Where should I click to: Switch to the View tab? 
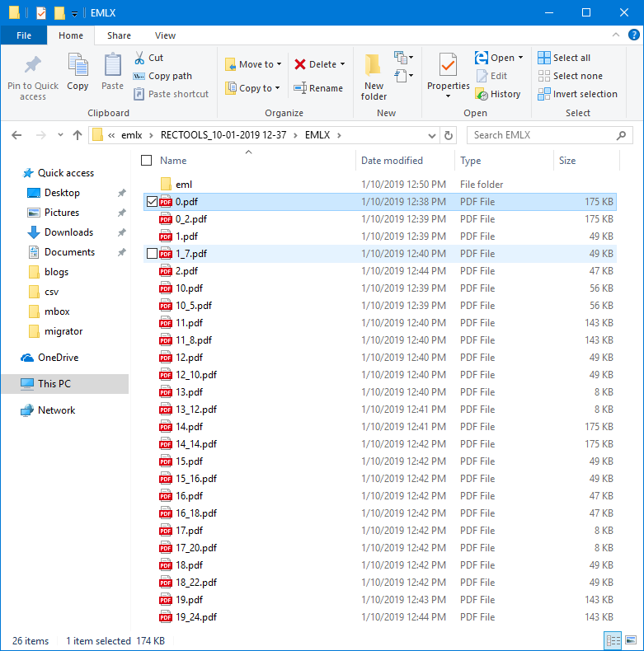[x=165, y=35]
